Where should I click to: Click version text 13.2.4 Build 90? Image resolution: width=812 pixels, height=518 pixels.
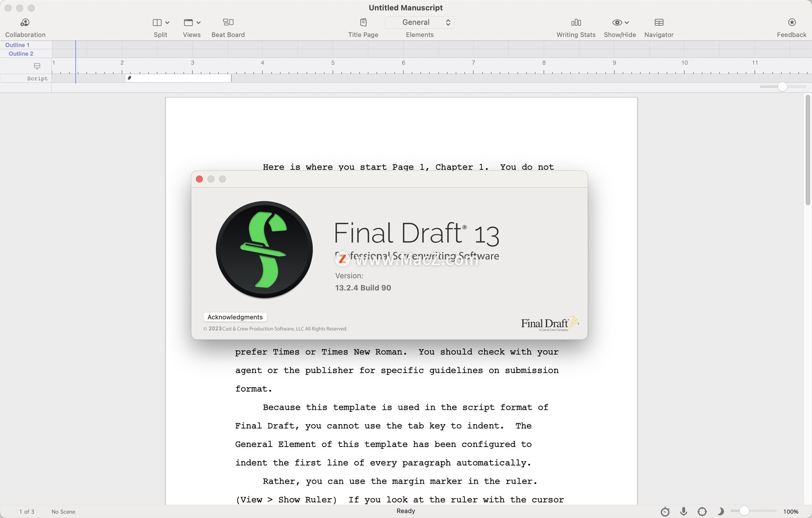tap(363, 288)
